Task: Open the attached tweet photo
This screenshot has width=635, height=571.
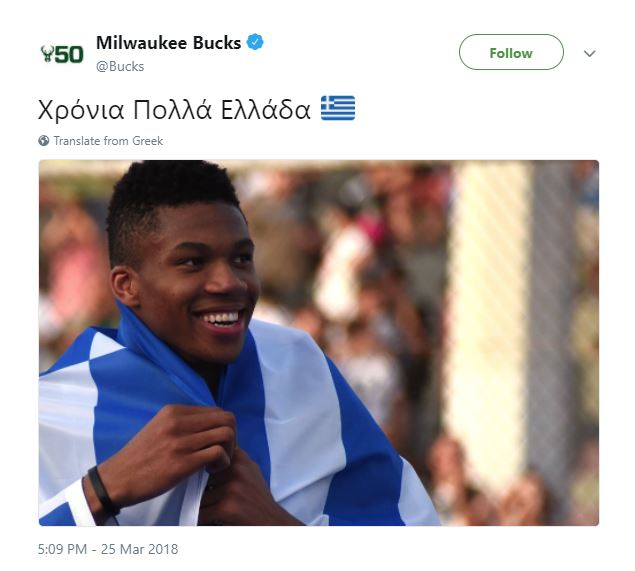Action: (x=319, y=343)
